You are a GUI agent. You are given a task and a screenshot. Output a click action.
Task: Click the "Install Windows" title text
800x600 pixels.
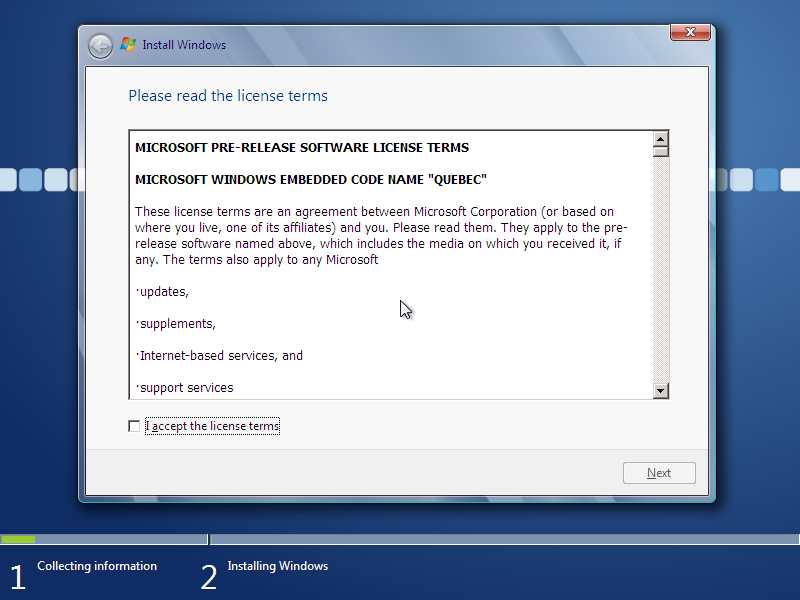(184, 45)
